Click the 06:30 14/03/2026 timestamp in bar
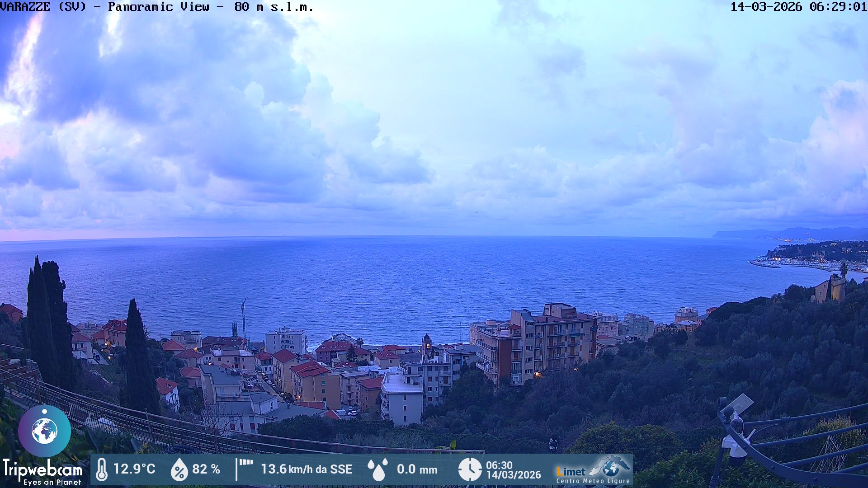868x488 pixels. pos(513,470)
